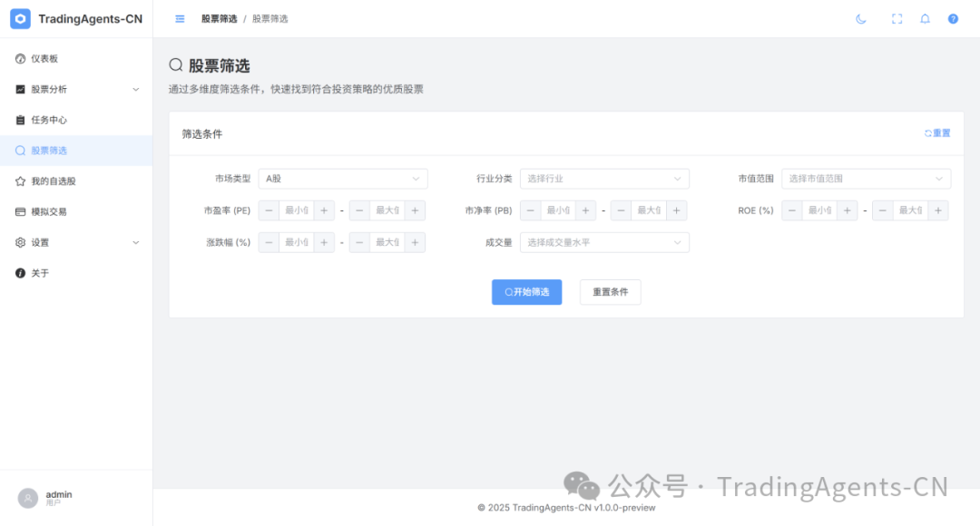The width and height of the screenshot is (980, 526).
Task: Open the 市场类型 dropdown showing A股
Action: coord(342,179)
